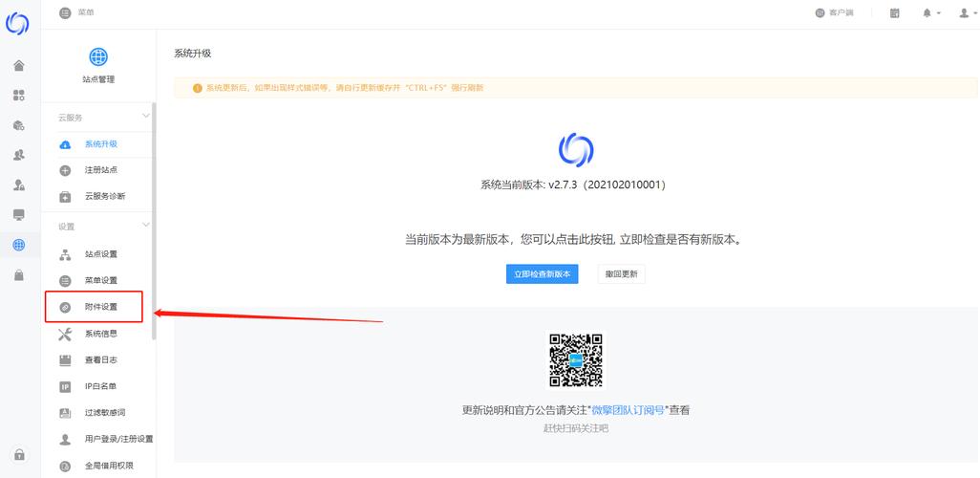The image size is (980, 478).
Task: Click the 赶快扫码关注吧 caption
Action: point(576,428)
